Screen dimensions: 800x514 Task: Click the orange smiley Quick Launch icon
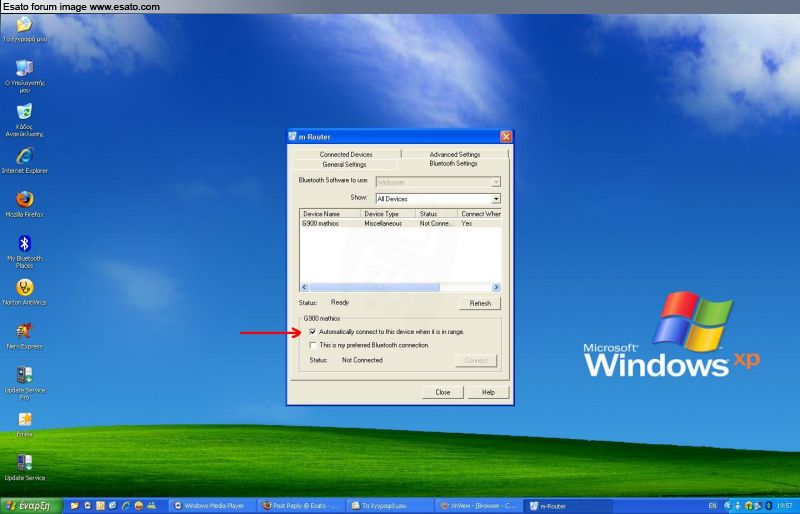(138, 506)
